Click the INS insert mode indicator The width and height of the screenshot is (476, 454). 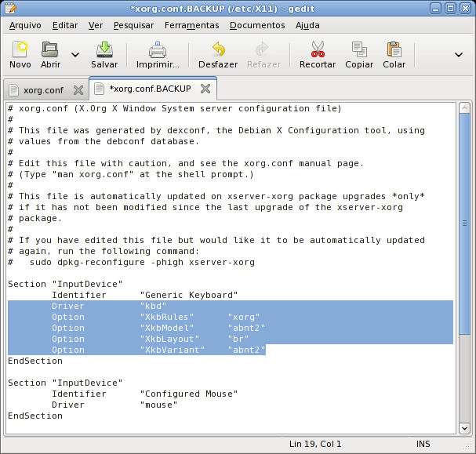(423, 444)
